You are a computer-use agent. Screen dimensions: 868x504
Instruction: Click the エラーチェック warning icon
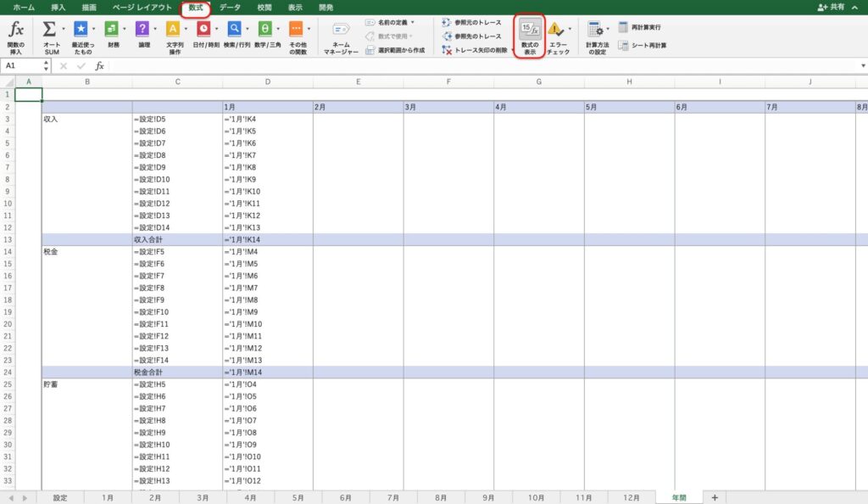556,31
